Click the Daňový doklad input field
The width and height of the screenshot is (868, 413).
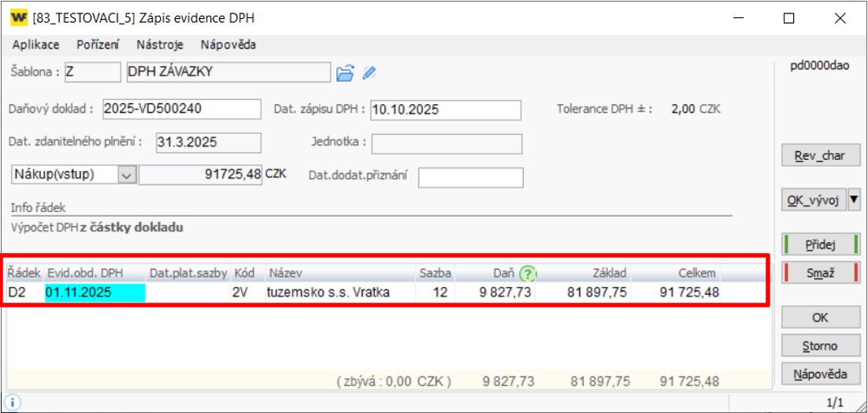[x=180, y=109]
